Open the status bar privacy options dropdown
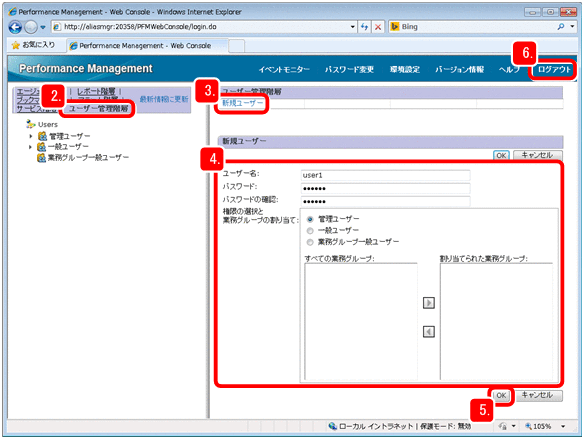Image resolution: width=585 pixels, height=440 pixels. (514, 426)
